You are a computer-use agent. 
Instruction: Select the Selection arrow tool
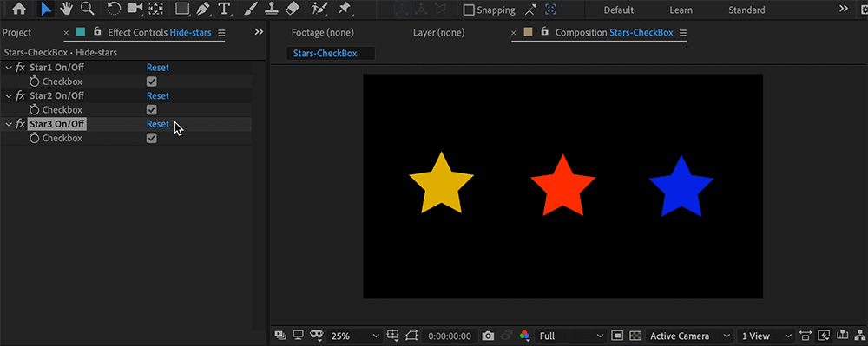pos(47,9)
